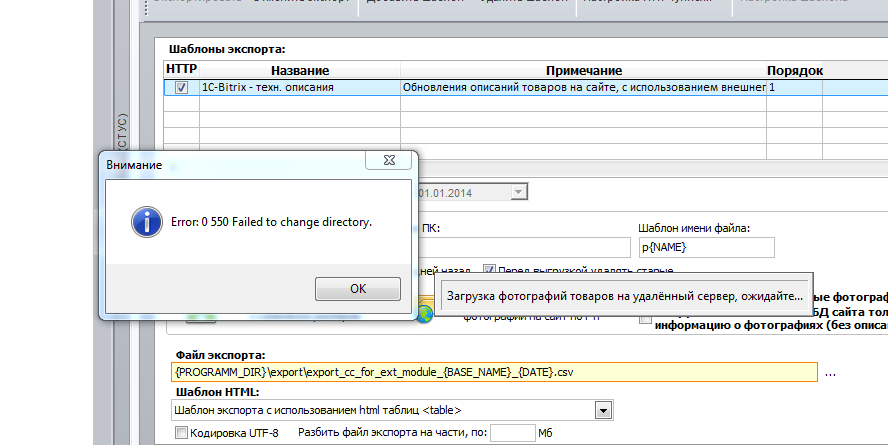This screenshot has height=445, width=888.
Task: Click the 'Обновления описаний товаров на сайте' note cell
Action: pos(583,87)
